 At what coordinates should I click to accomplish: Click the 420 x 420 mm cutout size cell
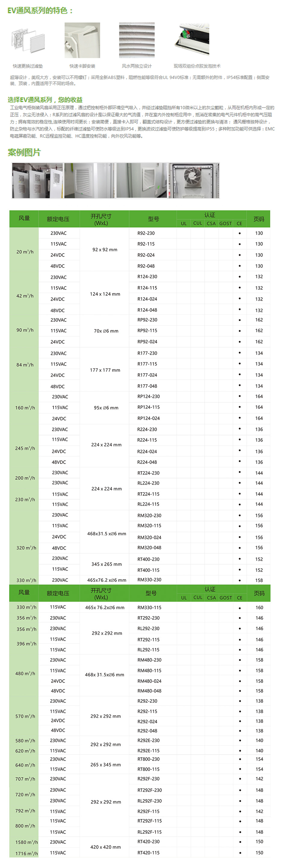click(x=106, y=847)
